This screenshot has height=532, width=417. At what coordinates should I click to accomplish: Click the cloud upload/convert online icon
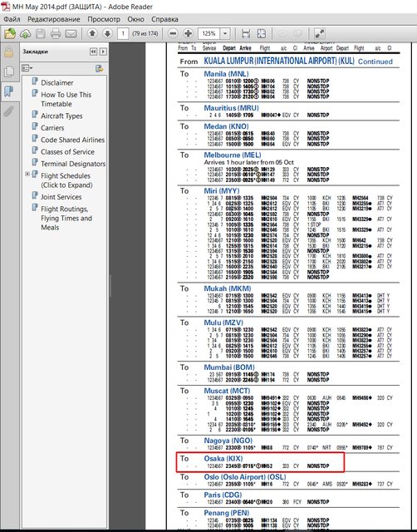26,33
